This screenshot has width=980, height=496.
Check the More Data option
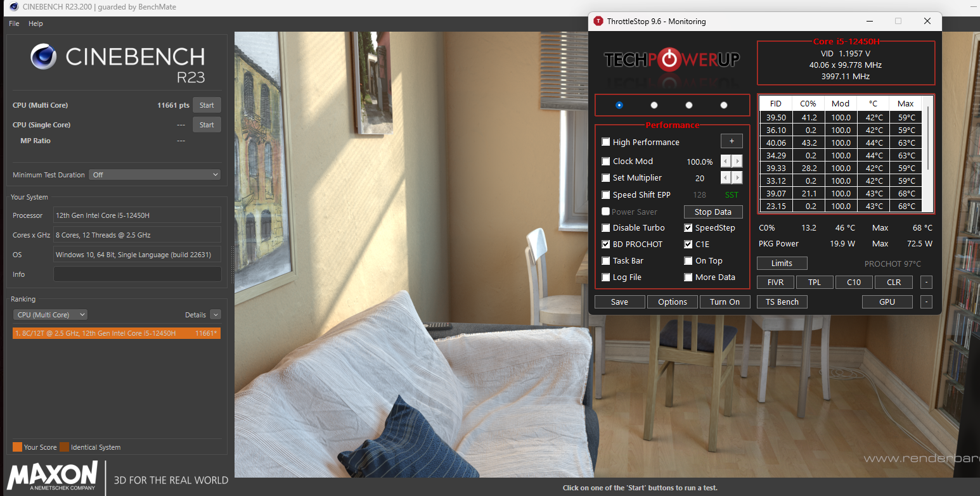coord(688,277)
